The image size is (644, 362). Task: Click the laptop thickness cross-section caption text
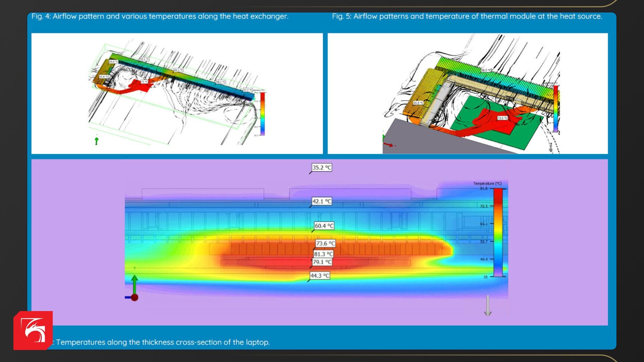[x=163, y=342]
